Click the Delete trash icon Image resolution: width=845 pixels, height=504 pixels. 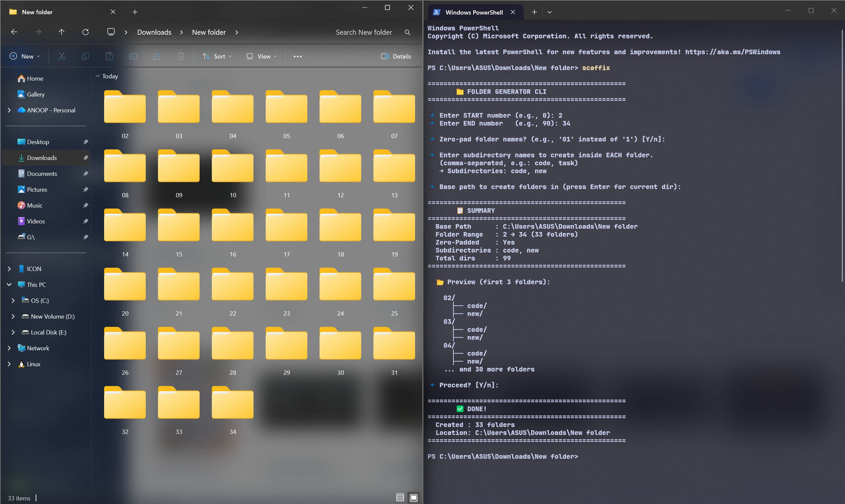181,57
